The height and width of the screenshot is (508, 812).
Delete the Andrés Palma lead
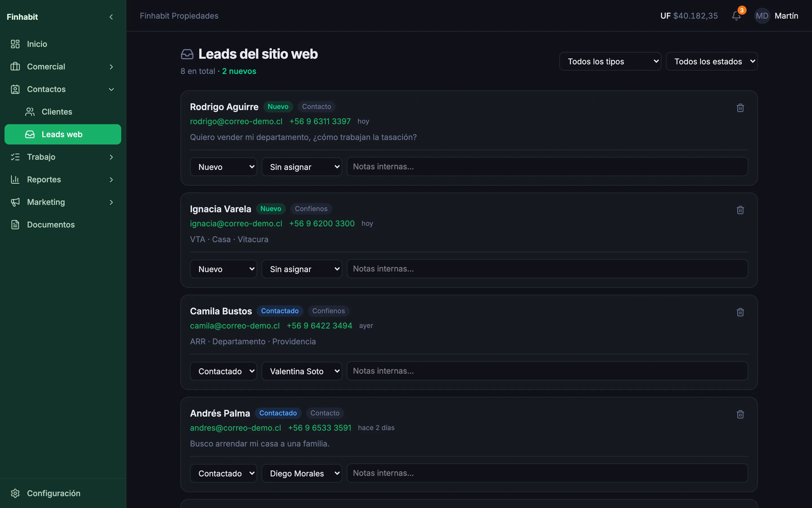740,414
